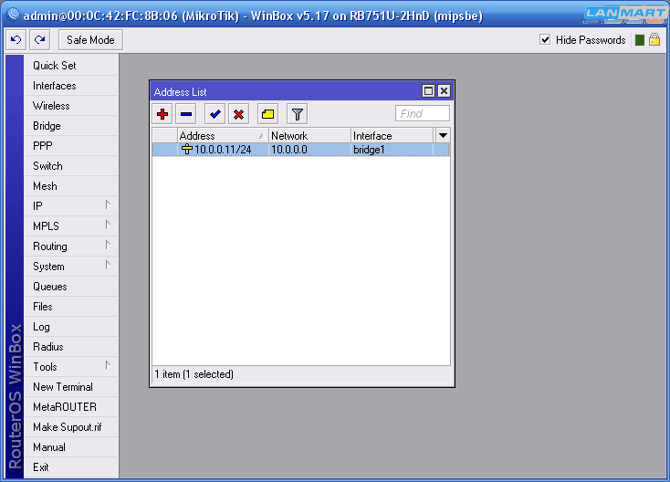Expand the Tools submenu
Image resolution: width=670 pixels, height=482 pixels.
71,367
